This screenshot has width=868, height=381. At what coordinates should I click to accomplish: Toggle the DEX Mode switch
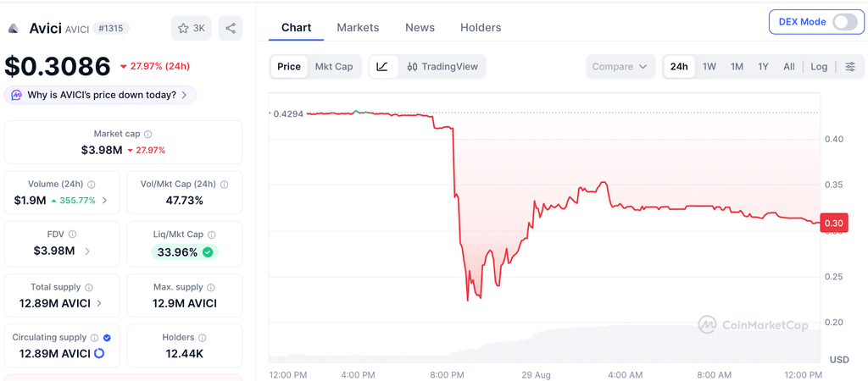click(845, 22)
